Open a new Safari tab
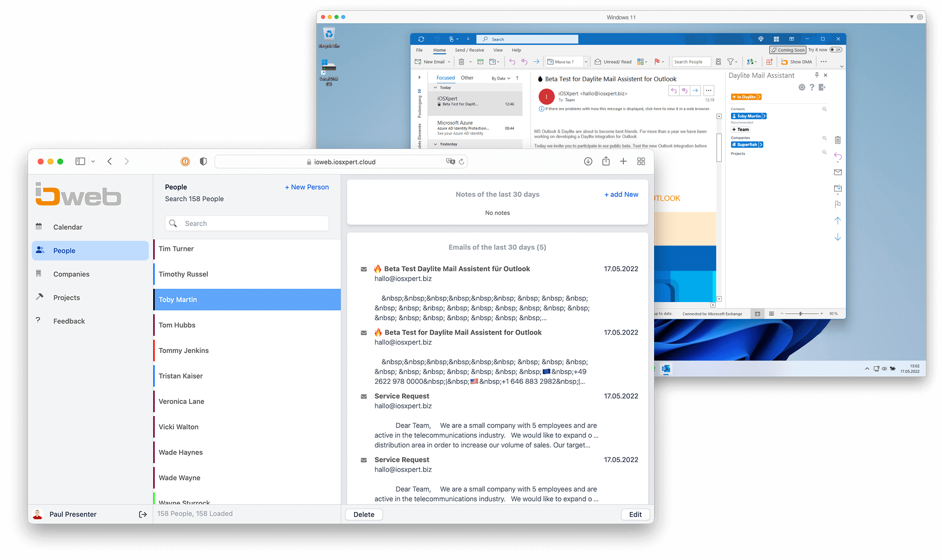 pos(623,162)
